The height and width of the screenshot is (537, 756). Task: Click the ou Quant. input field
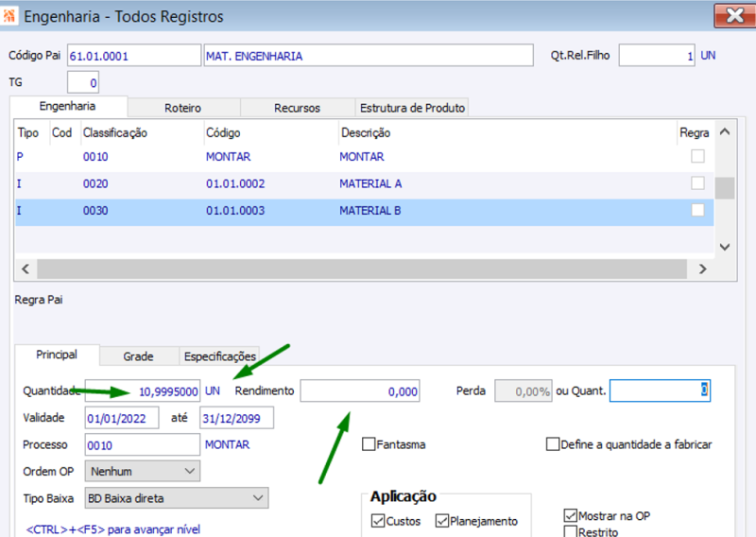click(x=660, y=390)
